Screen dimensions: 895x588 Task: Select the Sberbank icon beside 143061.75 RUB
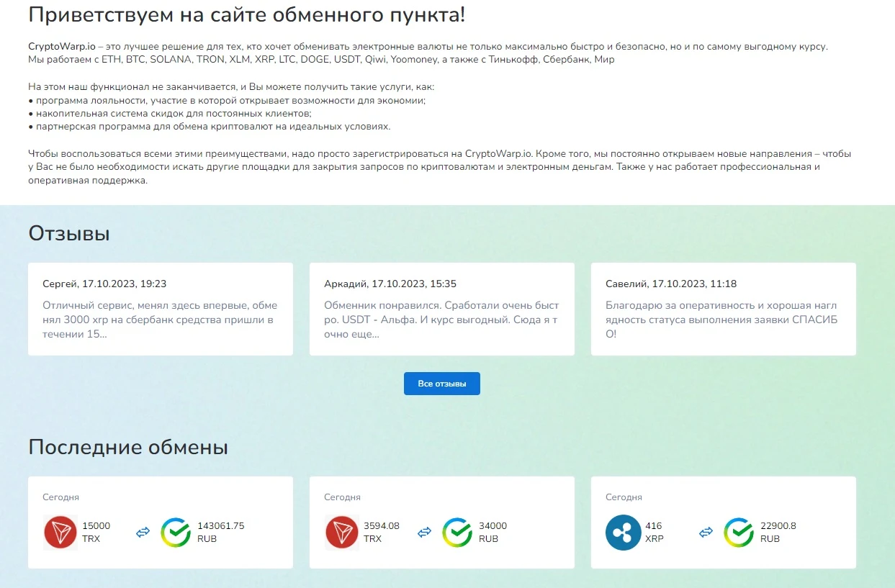(x=175, y=533)
